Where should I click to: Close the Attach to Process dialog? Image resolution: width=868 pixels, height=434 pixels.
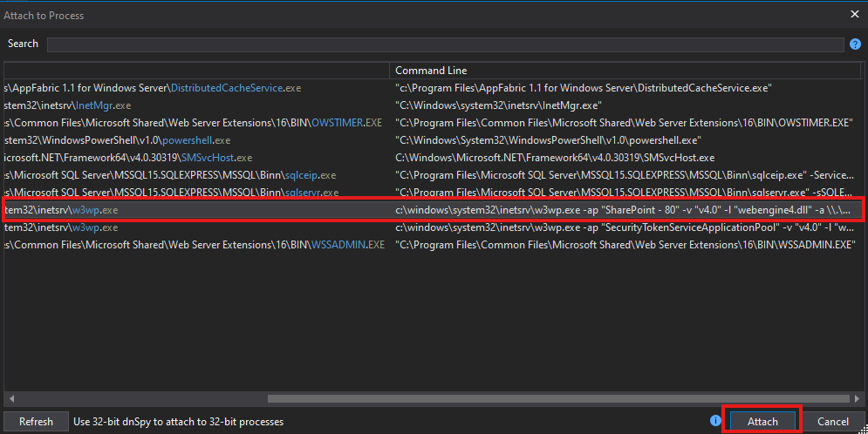point(855,14)
